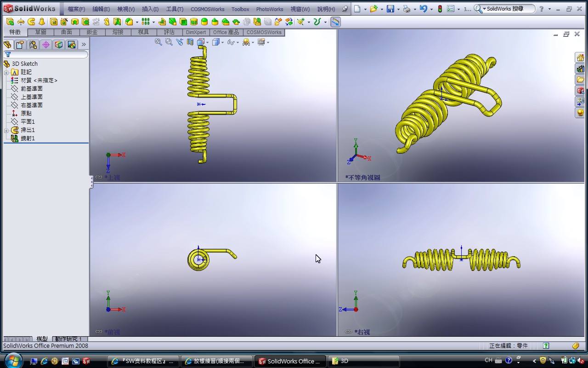The height and width of the screenshot is (368, 588).
Task: Open the File Explorer folder icon in task pane
Action: 581,80
